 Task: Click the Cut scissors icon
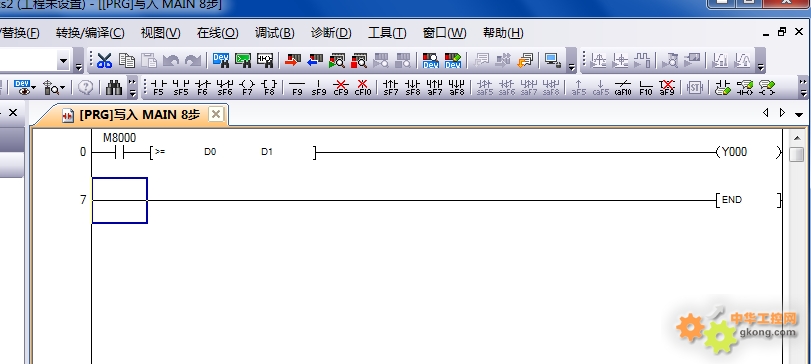click(104, 60)
